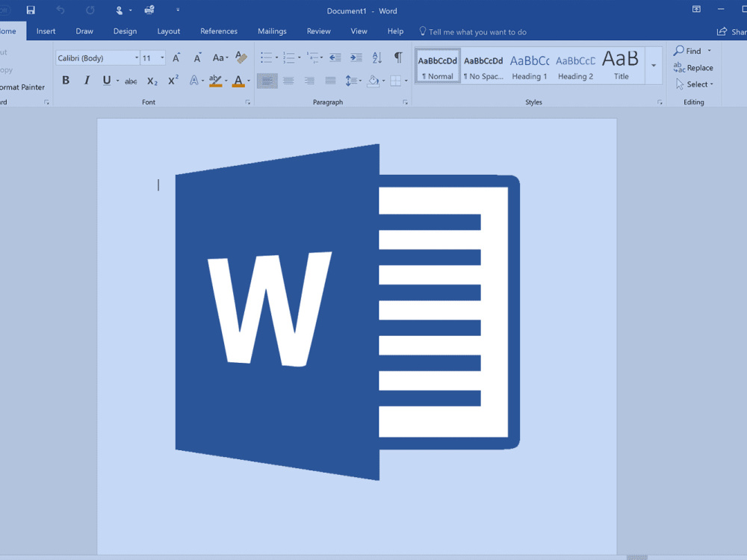
Task: Click the Decrease Indent icon
Action: [335, 57]
